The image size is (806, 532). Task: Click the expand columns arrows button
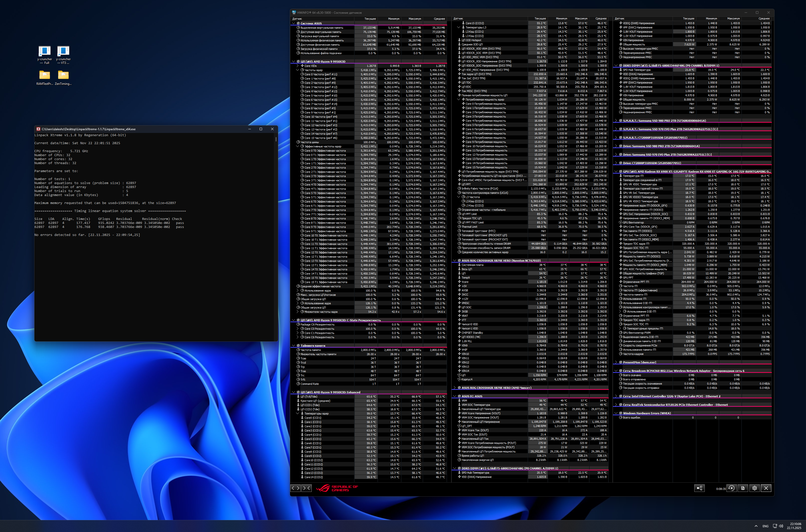[x=296, y=488]
